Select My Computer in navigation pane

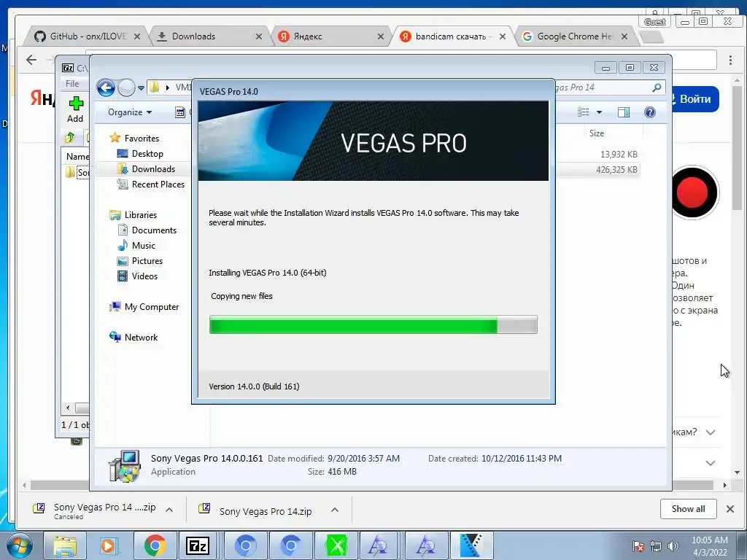tap(144, 307)
